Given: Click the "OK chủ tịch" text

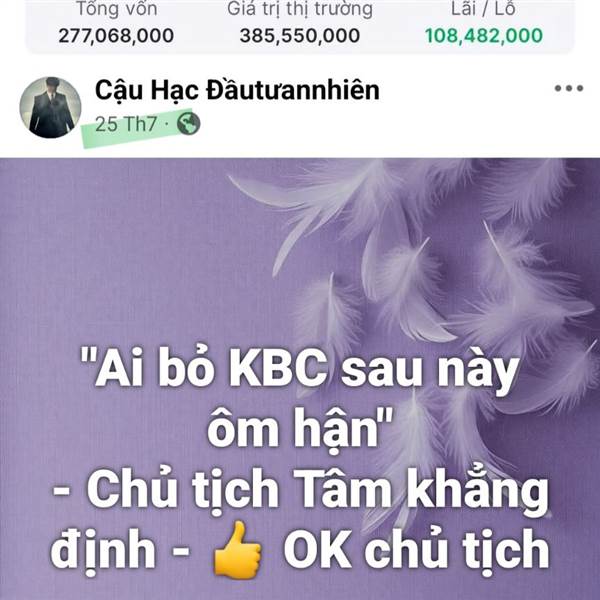Looking at the screenshot, I should (416, 549).
